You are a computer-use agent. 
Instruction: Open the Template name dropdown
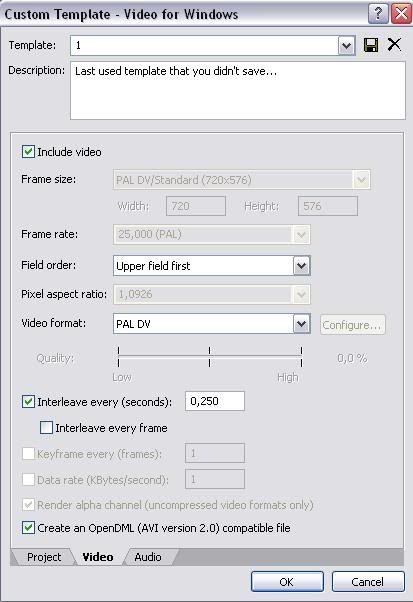347,46
